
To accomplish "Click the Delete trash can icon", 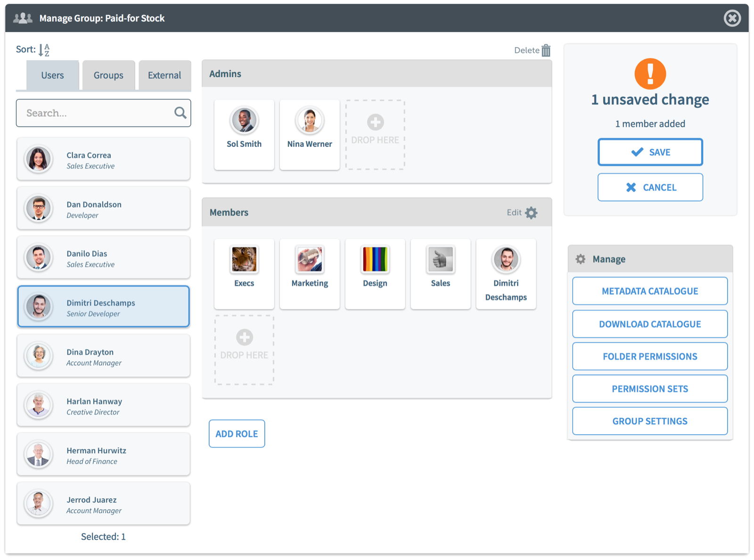I will coord(546,50).
